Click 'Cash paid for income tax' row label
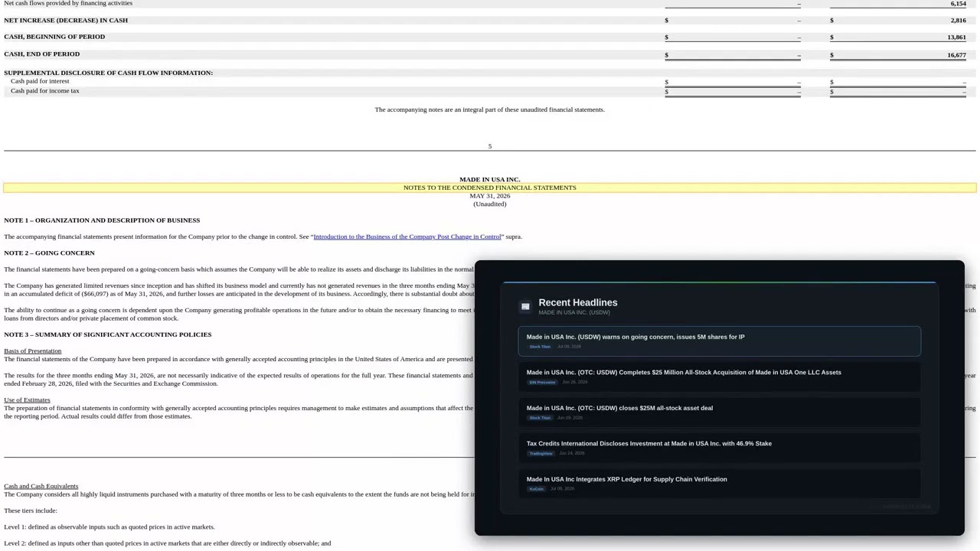Viewport: 980px width, 551px height. click(x=44, y=91)
